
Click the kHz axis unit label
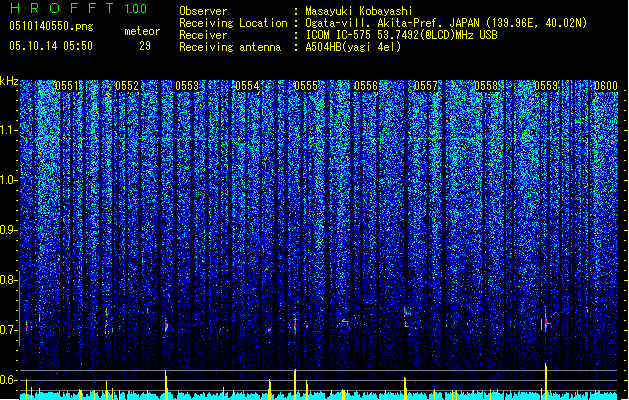pyautogui.click(x=9, y=81)
